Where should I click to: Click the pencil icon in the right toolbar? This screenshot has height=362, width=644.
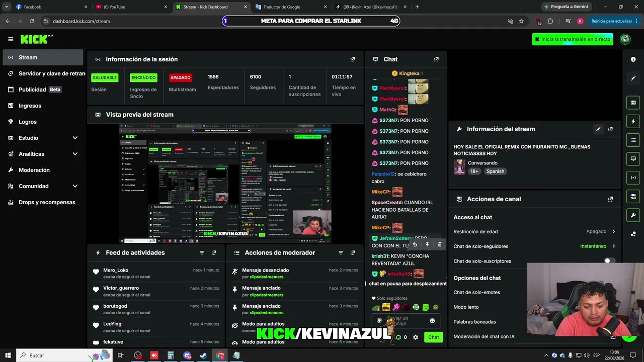(x=633, y=78)
